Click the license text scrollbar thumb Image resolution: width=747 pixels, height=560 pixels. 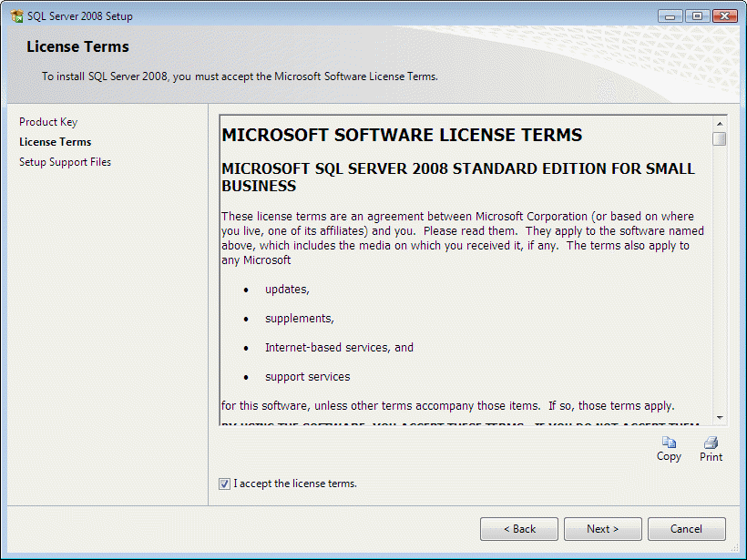[x=720, y=138]
